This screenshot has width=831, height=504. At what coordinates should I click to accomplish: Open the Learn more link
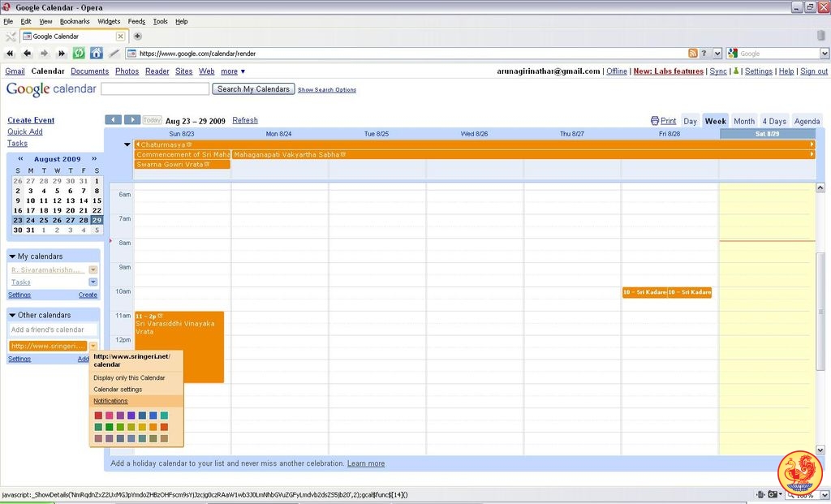pyautogui.click(x=366, y=463)
